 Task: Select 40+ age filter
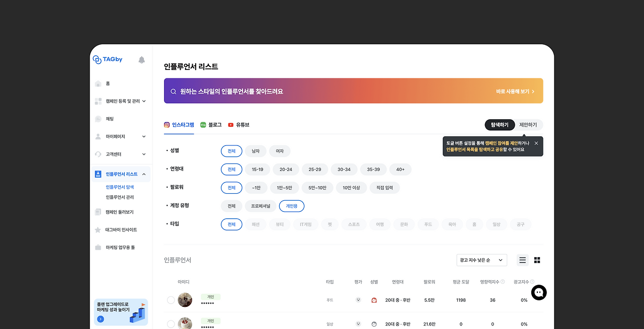click(x=400, y=170)
